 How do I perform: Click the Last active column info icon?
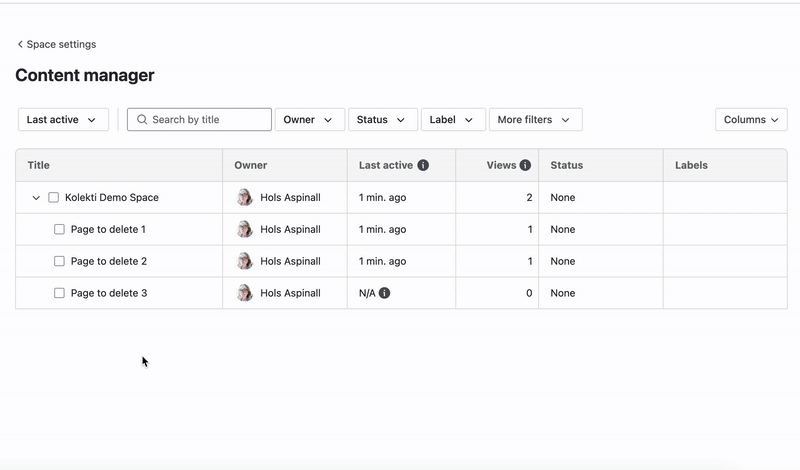click(423, 165)
